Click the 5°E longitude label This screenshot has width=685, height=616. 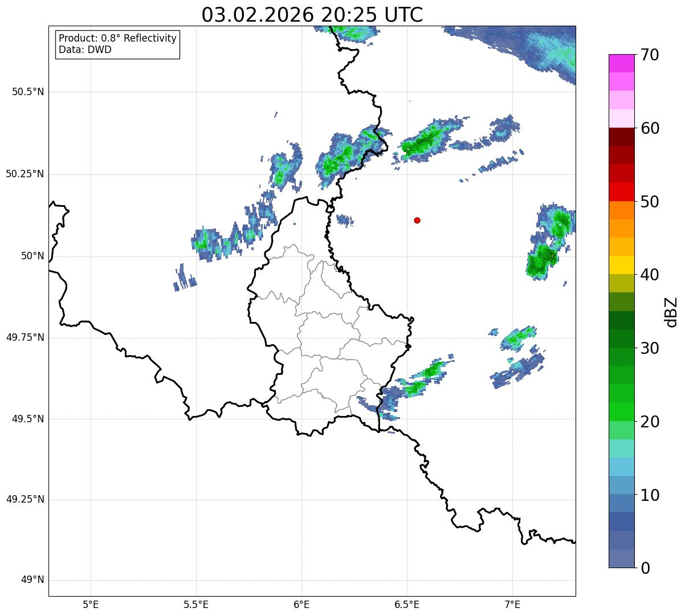click(91, 604)
